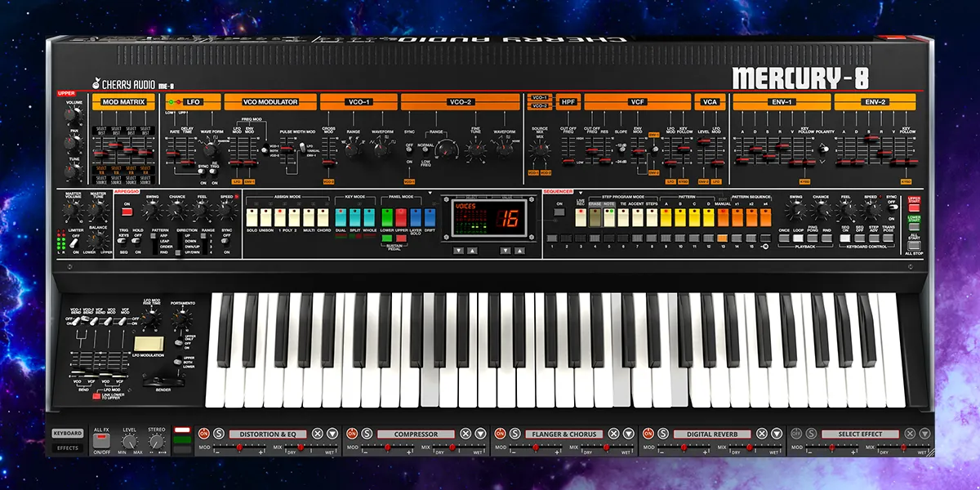
Task: Open the Select Effect slot dropdown
Action: [924, 434]
